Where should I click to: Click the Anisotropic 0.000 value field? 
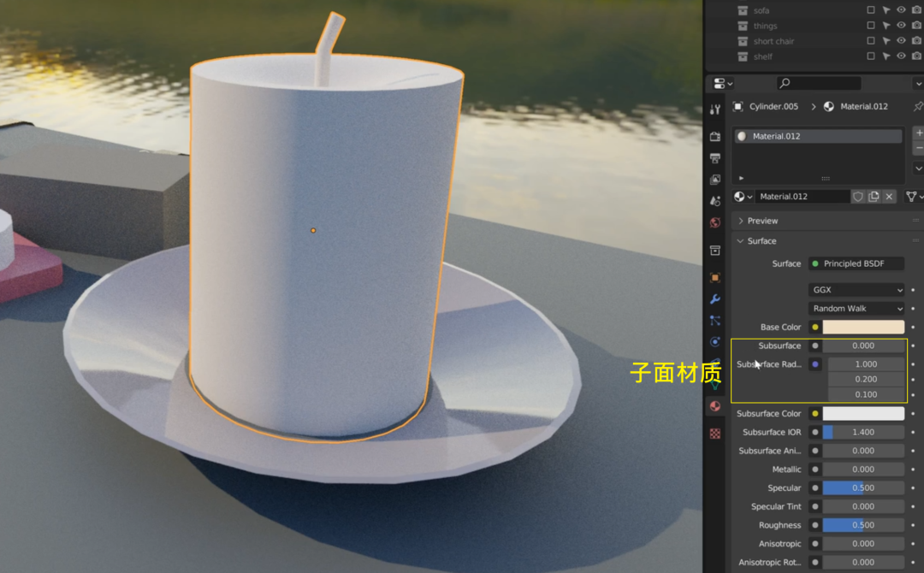(x=863, y=544)
